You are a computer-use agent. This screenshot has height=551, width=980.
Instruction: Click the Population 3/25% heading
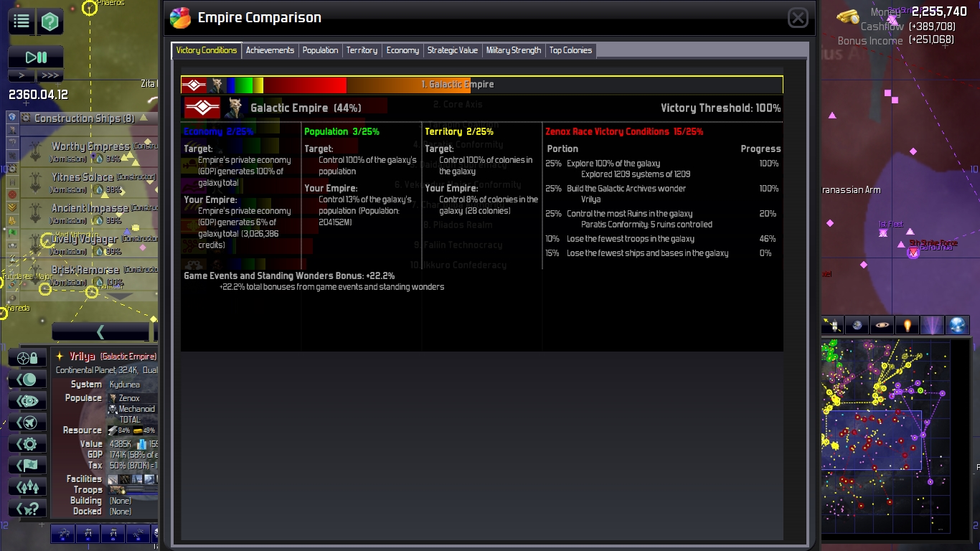pyautogui.click(x=341, y=132)
